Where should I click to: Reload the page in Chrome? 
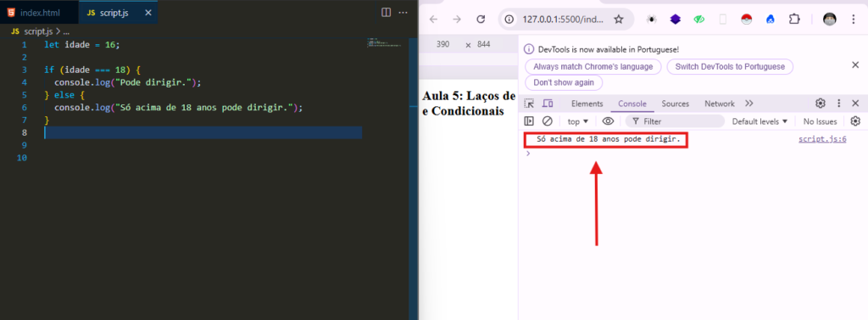(481, 20)
